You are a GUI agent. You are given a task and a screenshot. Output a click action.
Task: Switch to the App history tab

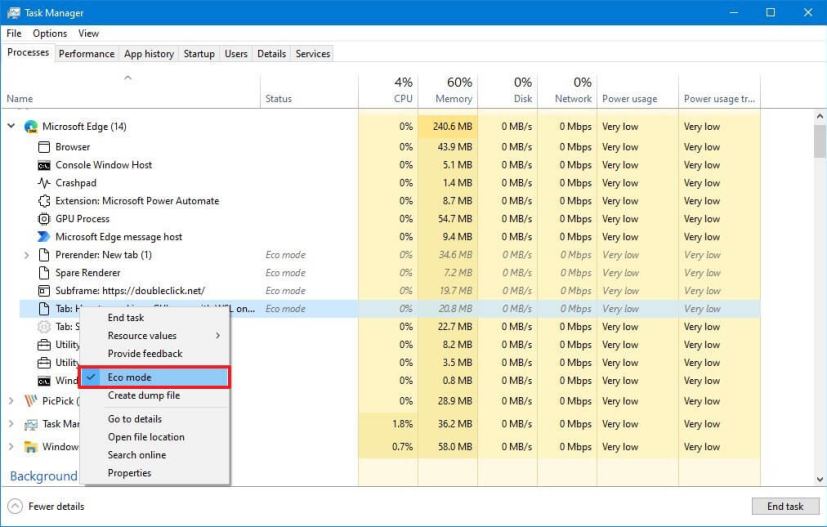149,54
